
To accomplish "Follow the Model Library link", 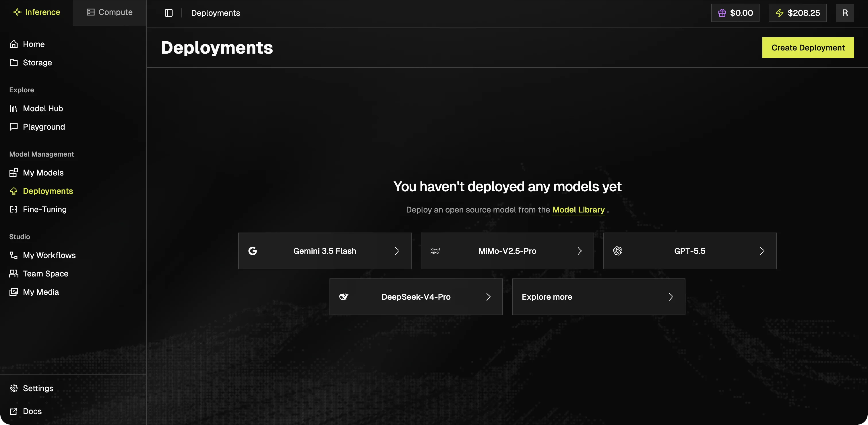I will coord(578,210).
